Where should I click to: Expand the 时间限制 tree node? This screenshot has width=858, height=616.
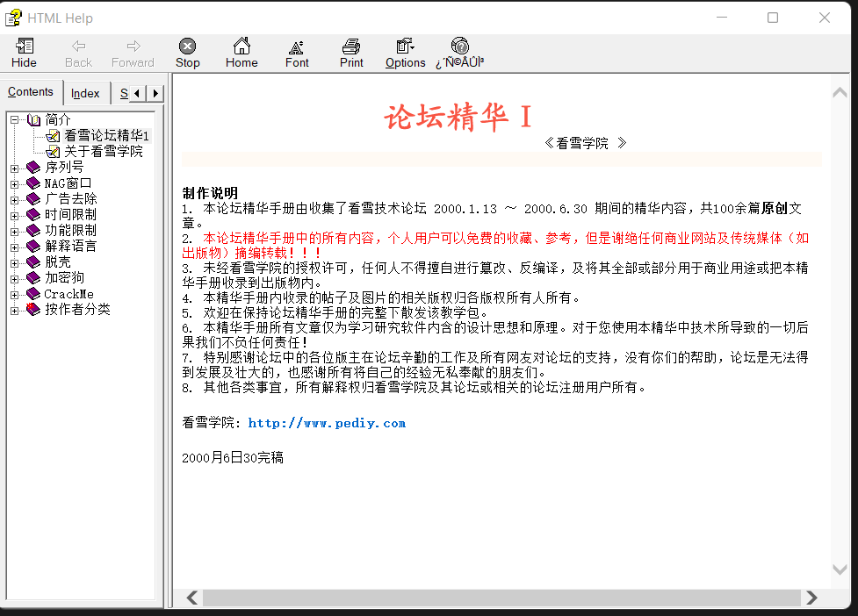click(15, 216)
